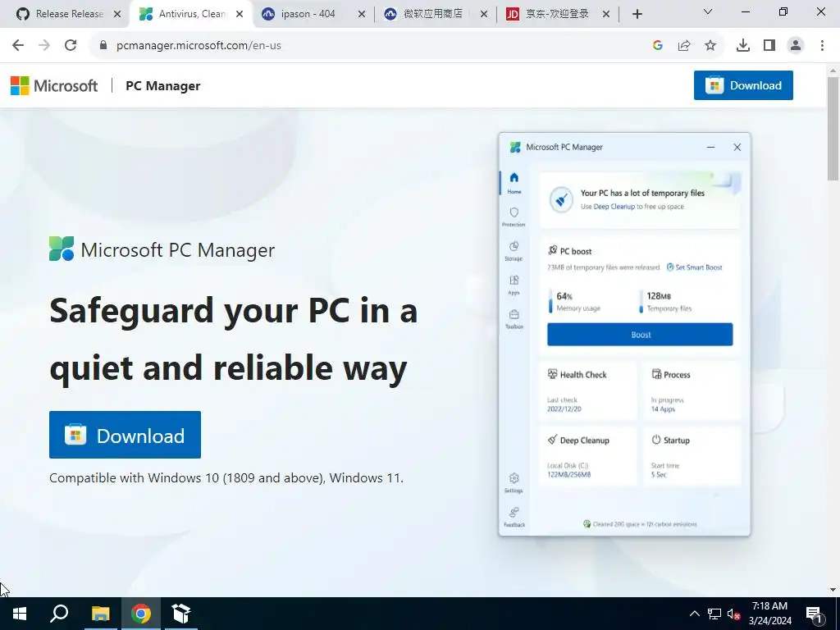Click the blue Boost button
The image size is (840, 630).
640,335
